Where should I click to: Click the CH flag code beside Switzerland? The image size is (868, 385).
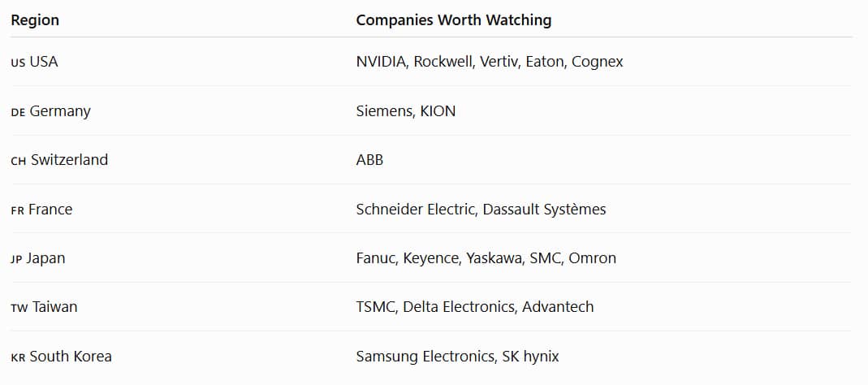[x=18, y=162]
